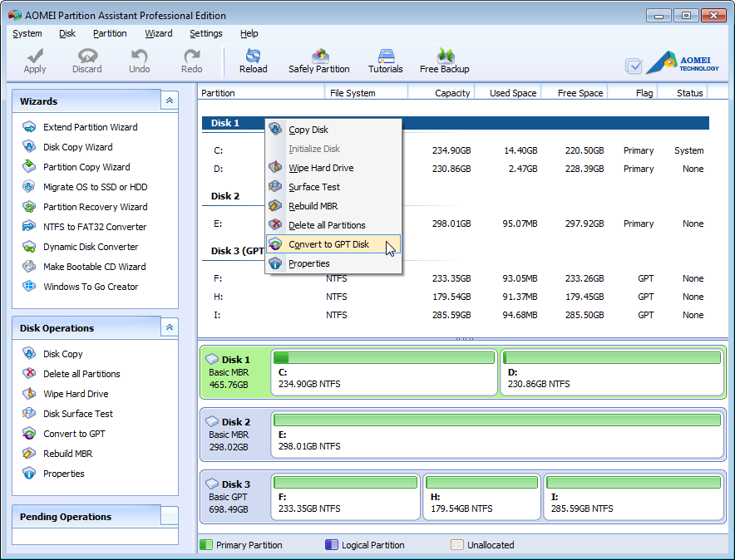
Task: Click the Discard button
Action: pyautogui.click(x=86, y=59)
